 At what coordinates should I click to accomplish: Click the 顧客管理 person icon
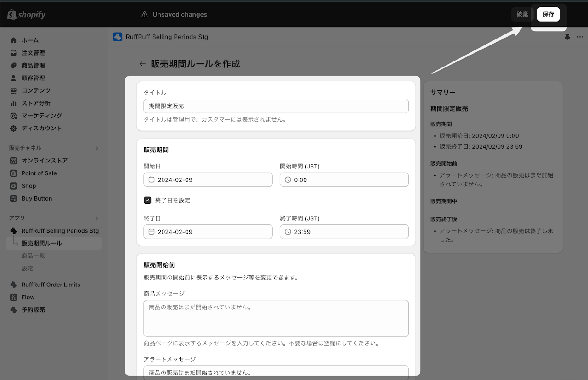(13, 78)
